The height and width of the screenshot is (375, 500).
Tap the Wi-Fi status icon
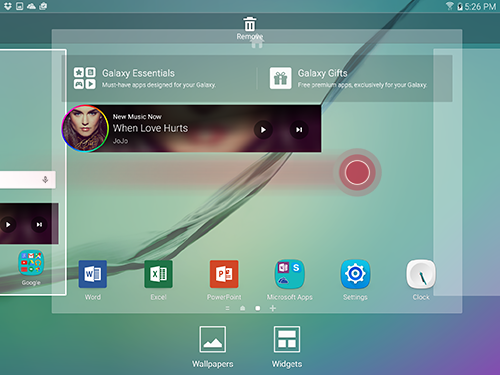[x=450, y=6]
